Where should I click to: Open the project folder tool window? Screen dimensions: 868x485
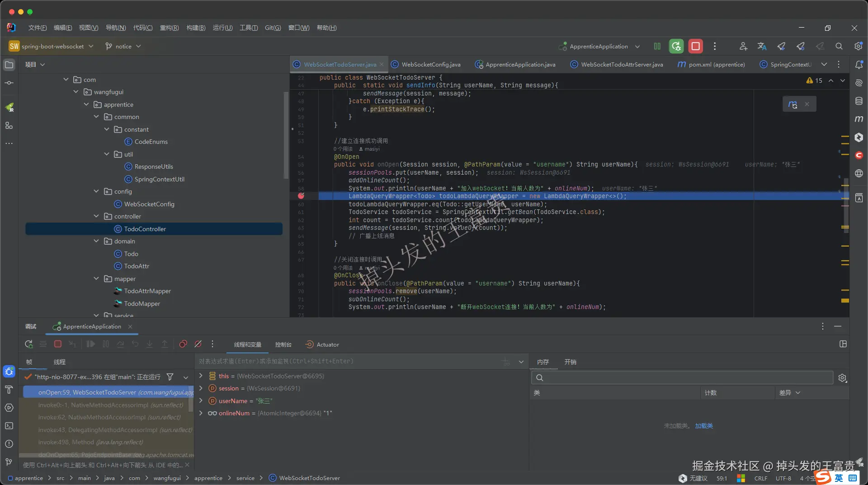pos(9,65)
